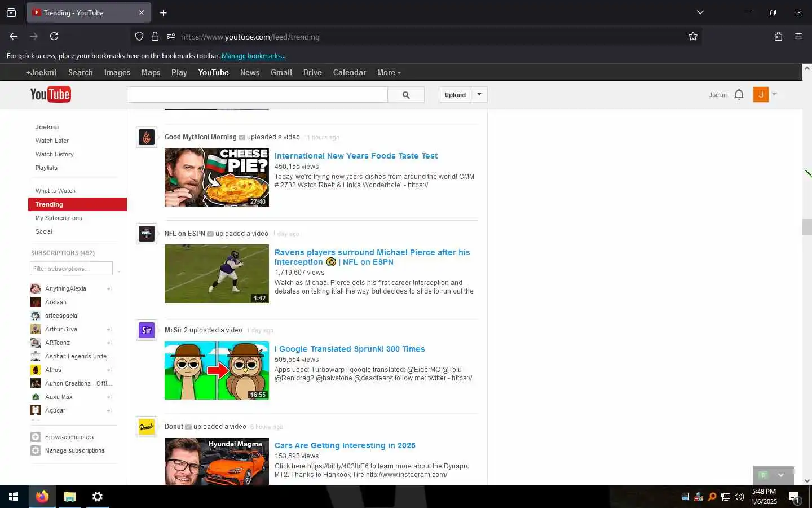Open the notifications bell
This screenshot has height=508, width=812.
739,94
